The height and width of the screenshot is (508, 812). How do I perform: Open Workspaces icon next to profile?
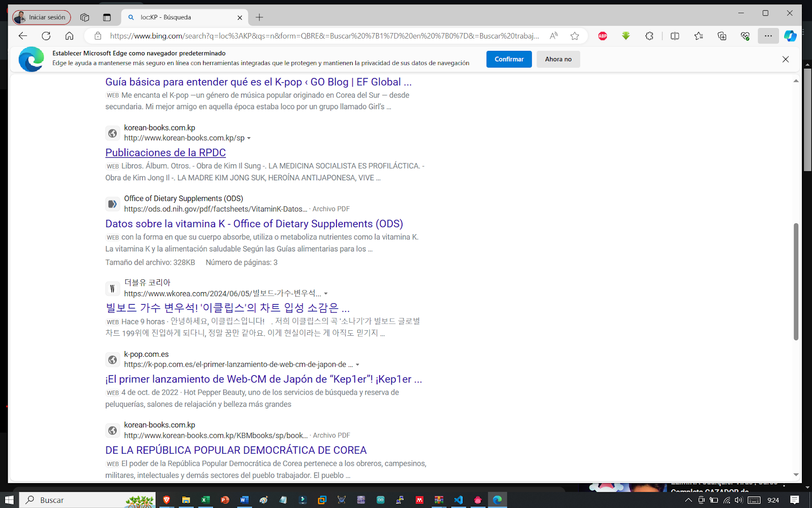click(x=85, y=17)
